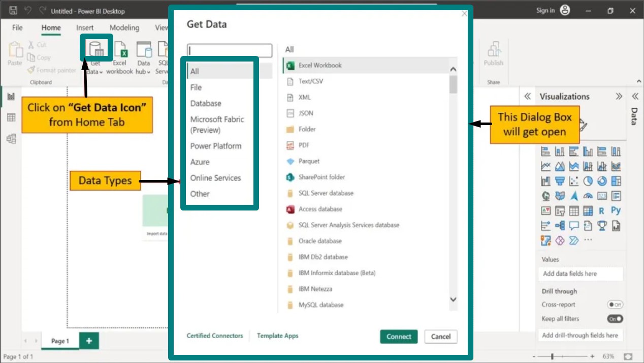Select the Stacked bar chart visual
644x363 pixels.
546,152
